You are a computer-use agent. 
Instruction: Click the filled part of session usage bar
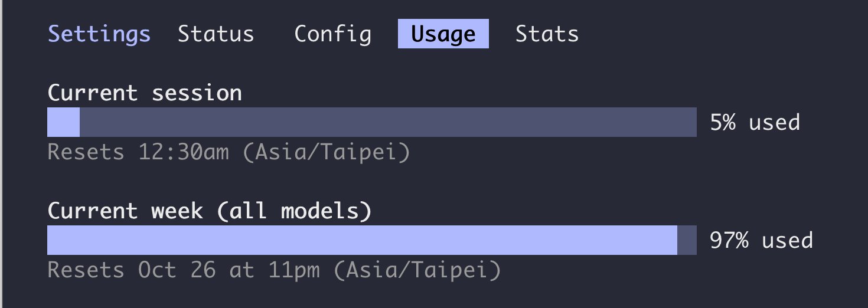point(63,122)
